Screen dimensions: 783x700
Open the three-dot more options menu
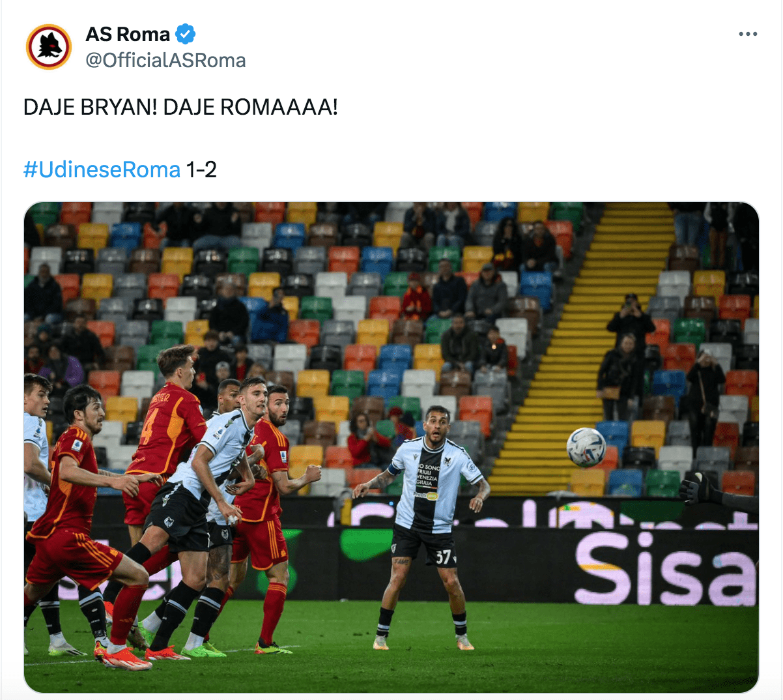click(748, 34)
